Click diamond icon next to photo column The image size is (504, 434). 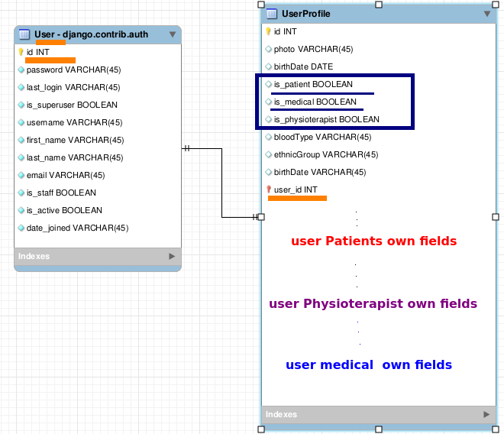[269, 49]
